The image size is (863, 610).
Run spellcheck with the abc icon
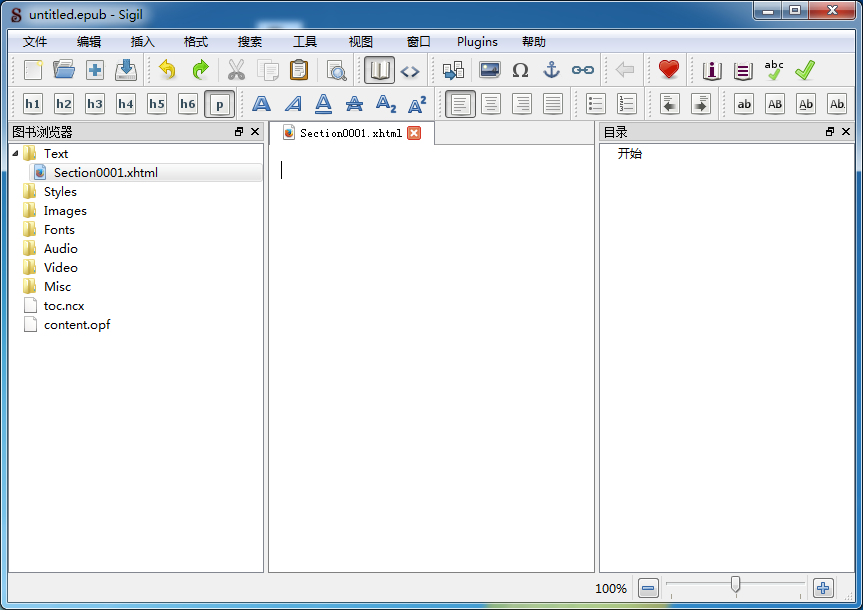(x=774, y=70)
